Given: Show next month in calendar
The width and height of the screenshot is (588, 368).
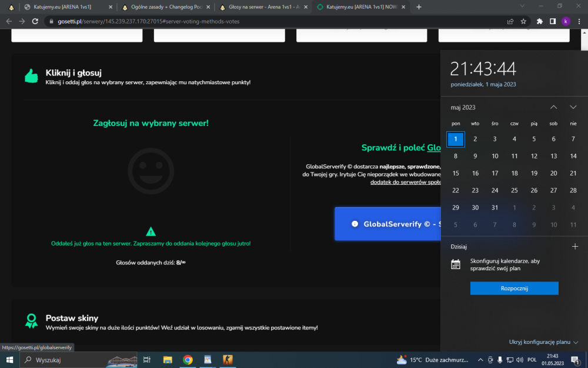Looking at the screenshot, I should [x=573, y=107].
